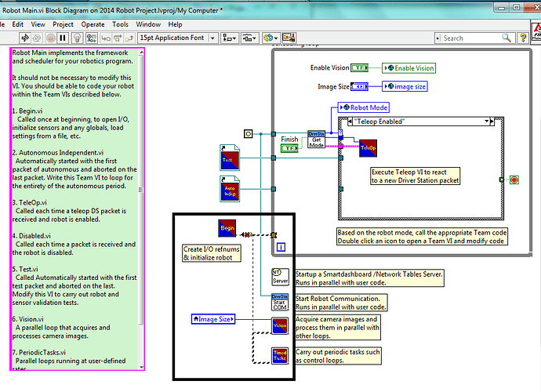Image resolution: width=541 pixels, height=392 pixels.
Task: Click the Robot Mode global variable
Action: tap(364, 107)
